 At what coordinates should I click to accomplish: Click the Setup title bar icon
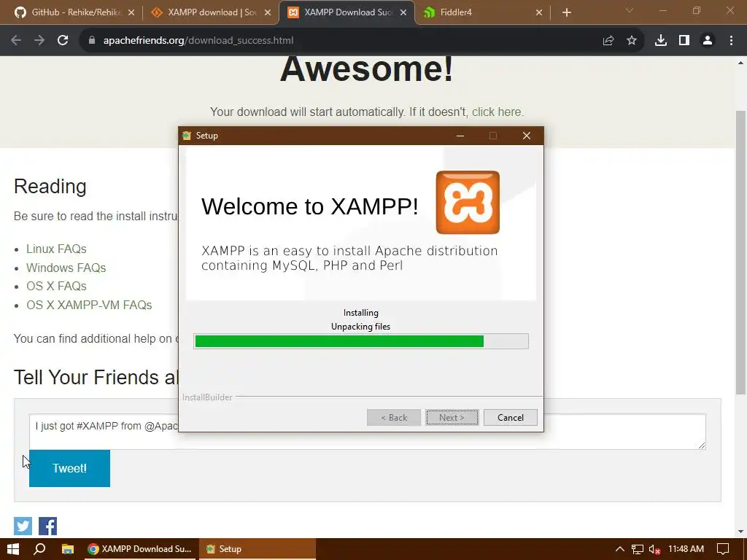tap(187, 136)
